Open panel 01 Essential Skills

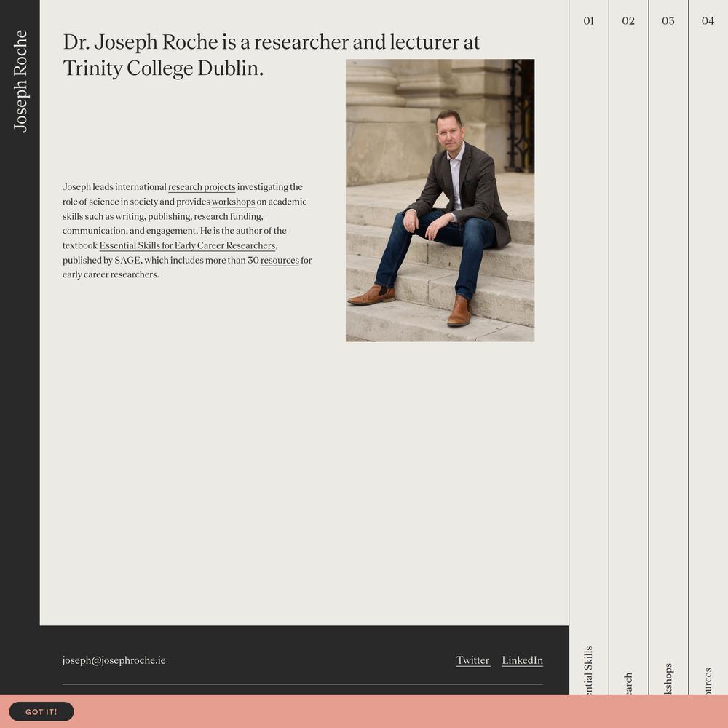click(589, 347)
